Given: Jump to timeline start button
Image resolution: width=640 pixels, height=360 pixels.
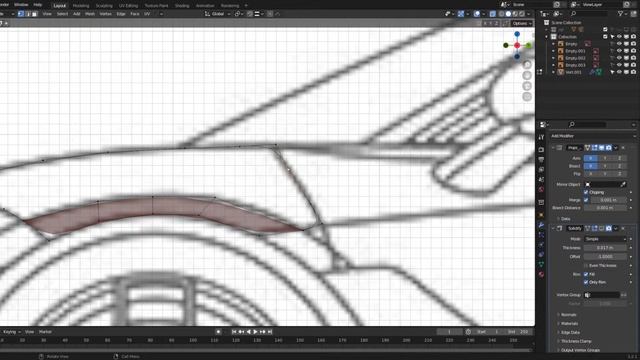Looking at the screenshot, I should [234, 332].
